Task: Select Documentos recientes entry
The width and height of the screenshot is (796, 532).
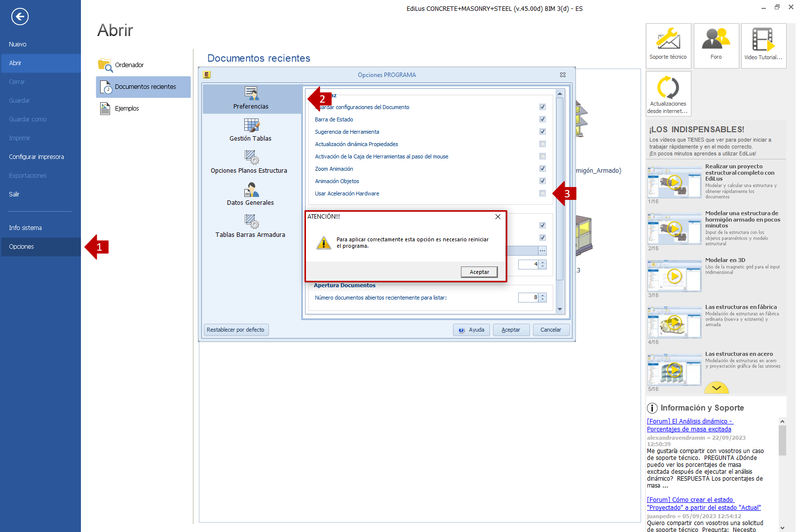Action: point(143,87)
